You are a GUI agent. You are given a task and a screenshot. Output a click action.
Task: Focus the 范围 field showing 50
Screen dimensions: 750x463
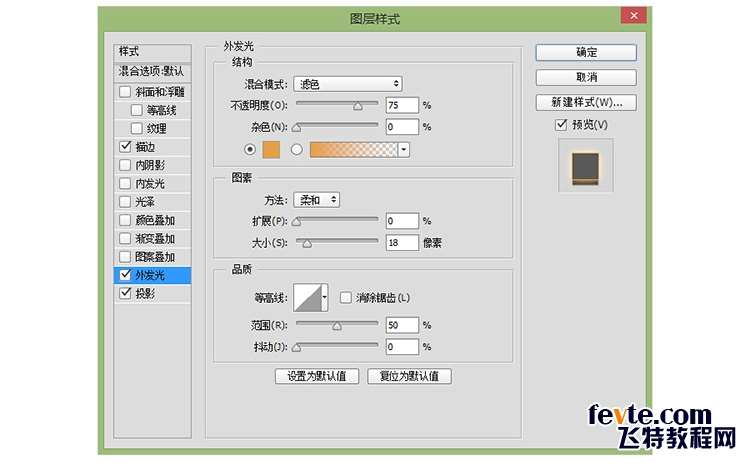(402, 325)
